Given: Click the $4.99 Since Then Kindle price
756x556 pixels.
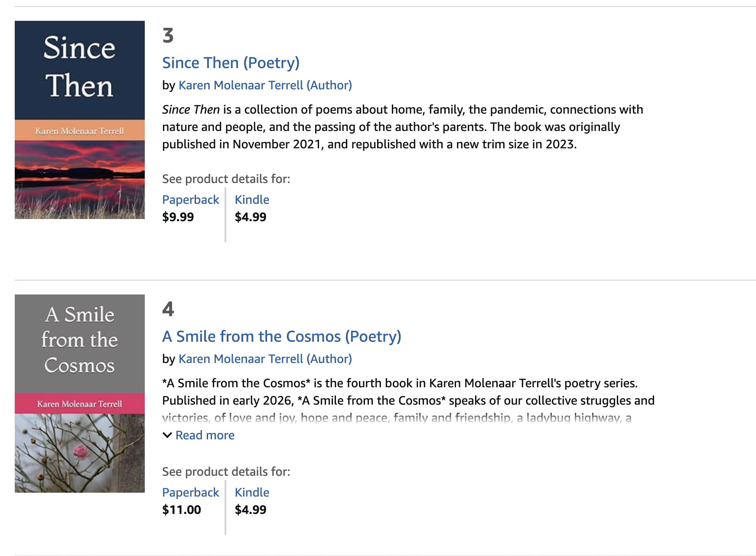Looking at the screenshot, I should pos(251,217).
